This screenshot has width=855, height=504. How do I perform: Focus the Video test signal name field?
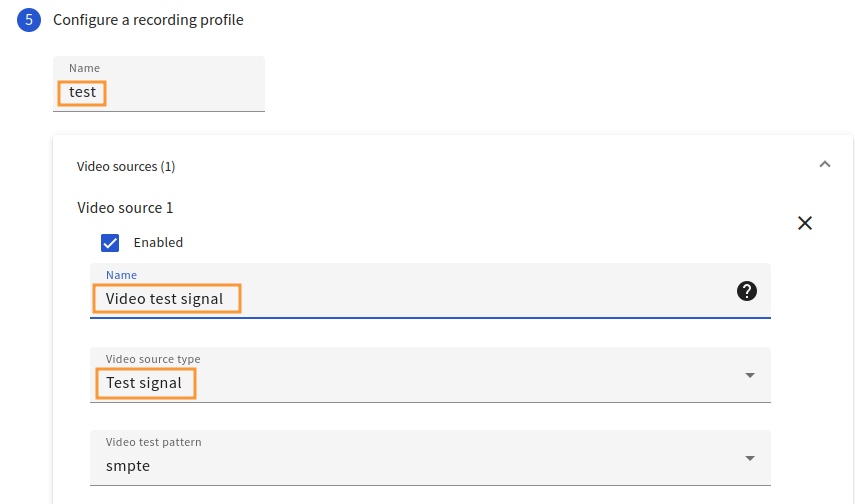click(430, 290)
